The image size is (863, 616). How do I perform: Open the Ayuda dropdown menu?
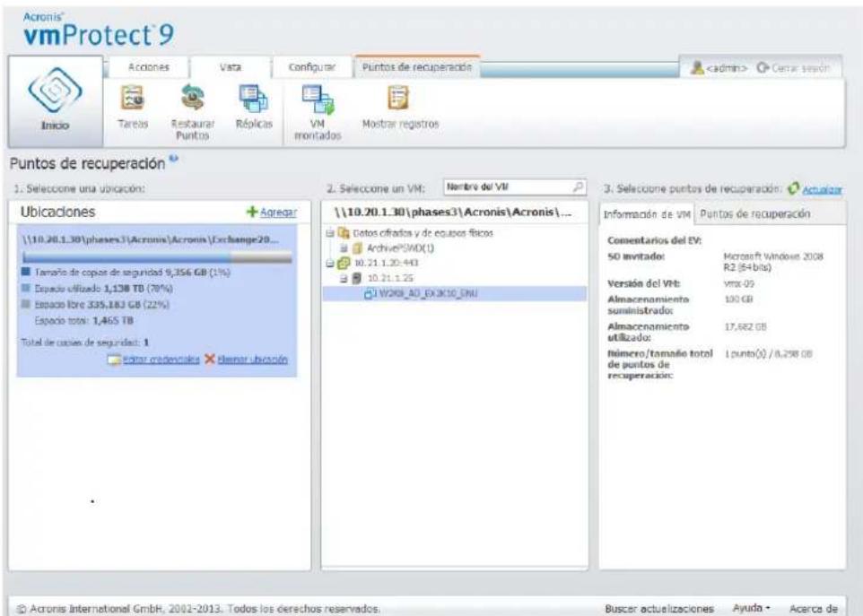(x=751, y=608)
